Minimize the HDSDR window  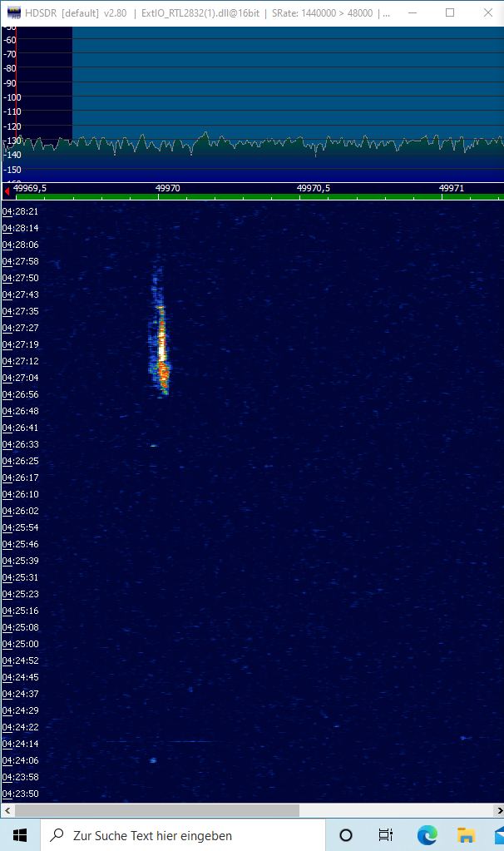(x=413, y=12)
